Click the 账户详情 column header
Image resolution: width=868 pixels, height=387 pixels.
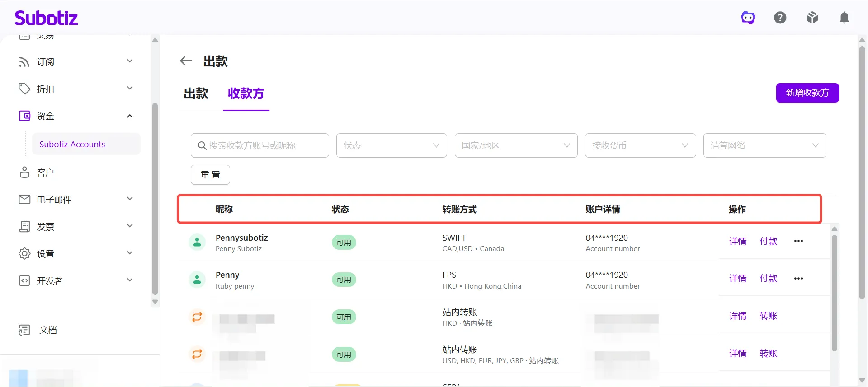pos(603,209)
